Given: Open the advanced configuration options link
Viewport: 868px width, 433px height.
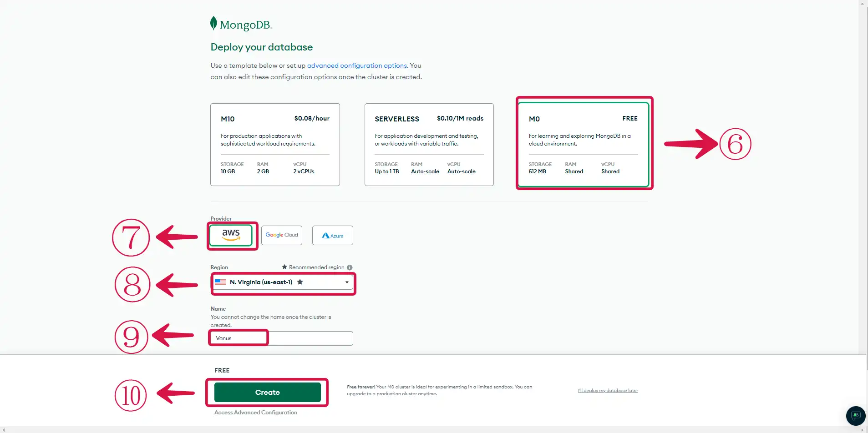Looking at the screenshot, I should click(357, 65).
